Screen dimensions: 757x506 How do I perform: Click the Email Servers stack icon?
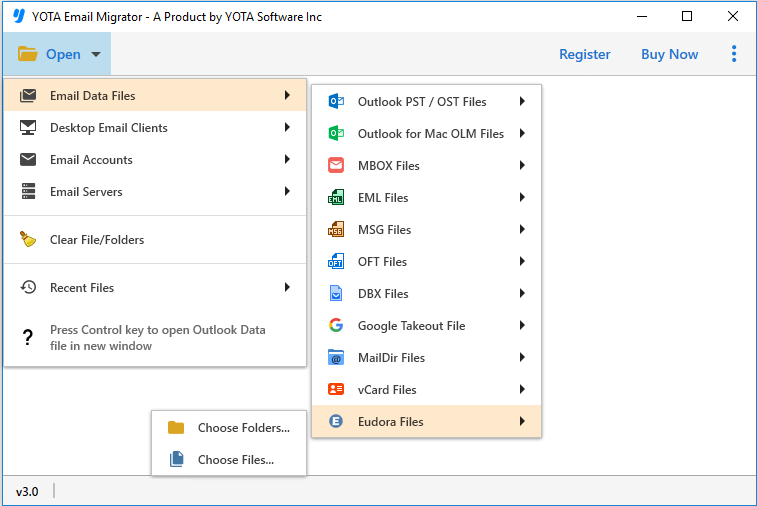click(28, 191)
